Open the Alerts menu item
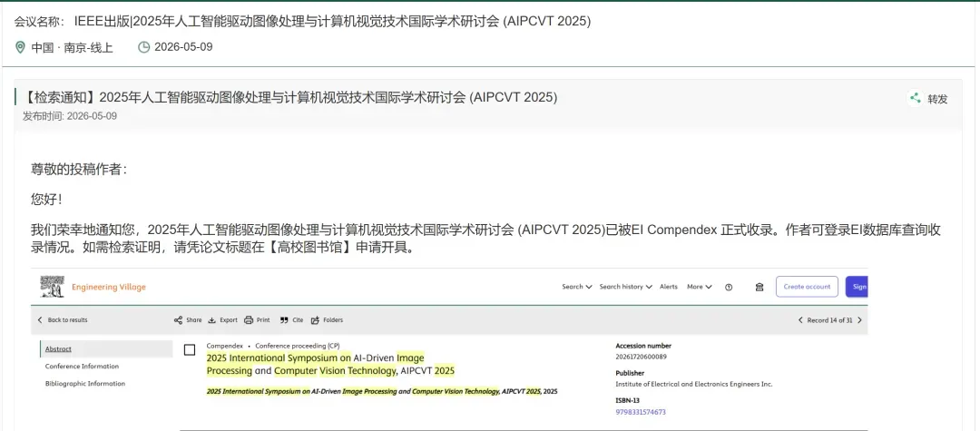Viewport: 980px width, 431px height. pyautogui.click(x=668, y=287)
